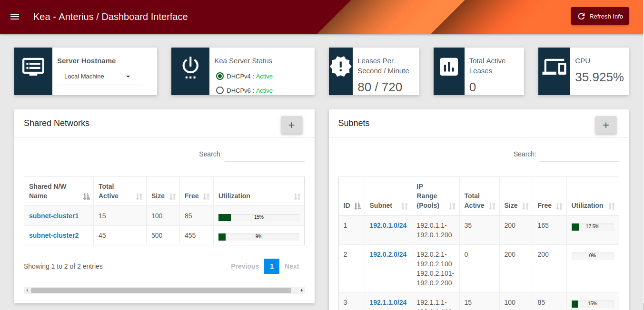The image size is (644, 310).
Task: Sort subnets by Total Active column
Action: click(479, 196)
